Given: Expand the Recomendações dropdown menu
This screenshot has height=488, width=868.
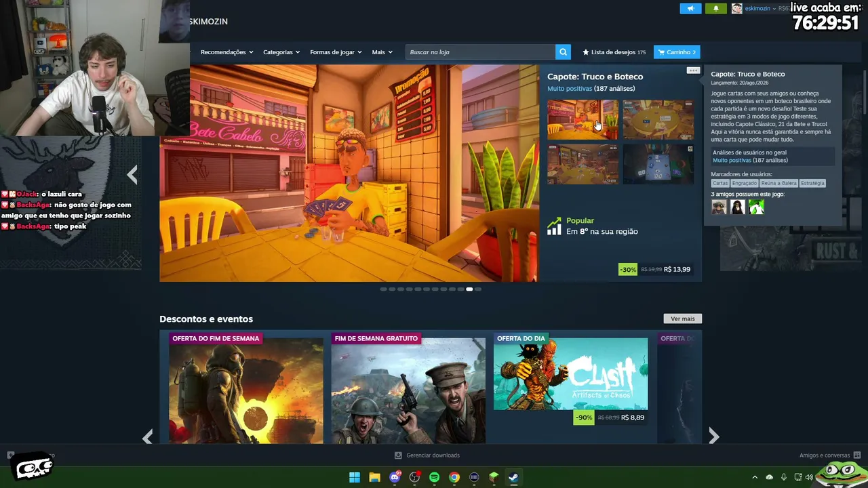Looking at the screenshot, I should pyautogui.click(x=226, y=52).
